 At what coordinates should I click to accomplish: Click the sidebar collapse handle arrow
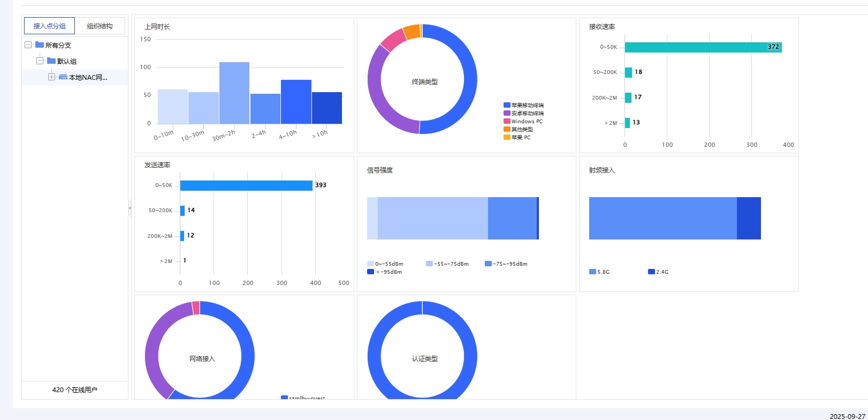(130, 208)
